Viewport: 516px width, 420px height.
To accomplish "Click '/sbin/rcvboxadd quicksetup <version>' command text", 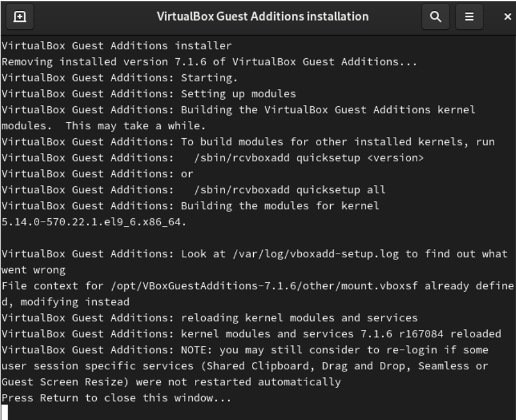I will click(x=309, y=158).
